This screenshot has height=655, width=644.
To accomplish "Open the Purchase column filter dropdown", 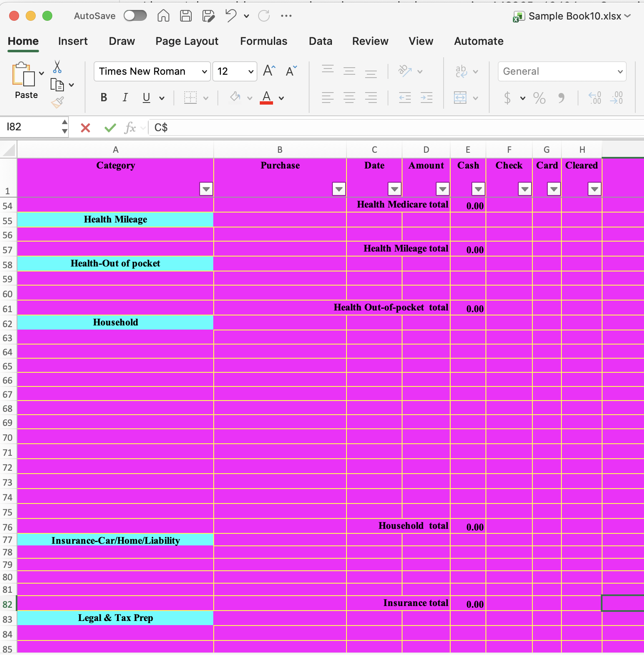I will pyautogui.click(x=339, y=189).
